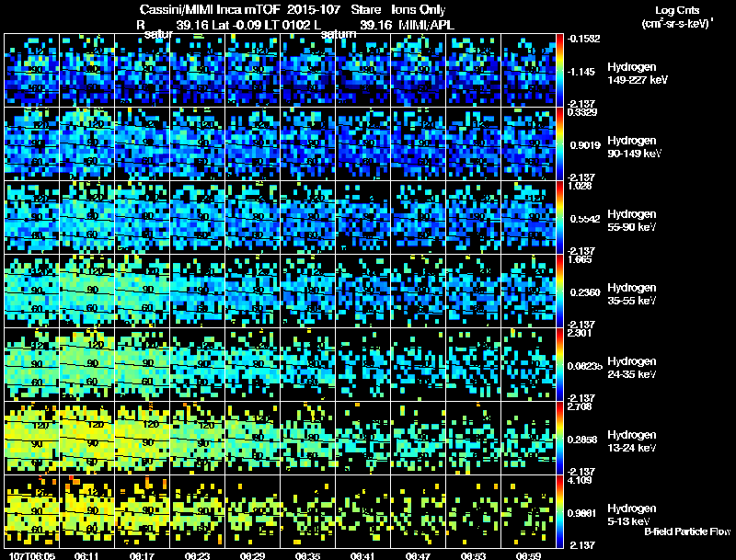Click the '-0.1532' color scale maximum

pos(583,39)
